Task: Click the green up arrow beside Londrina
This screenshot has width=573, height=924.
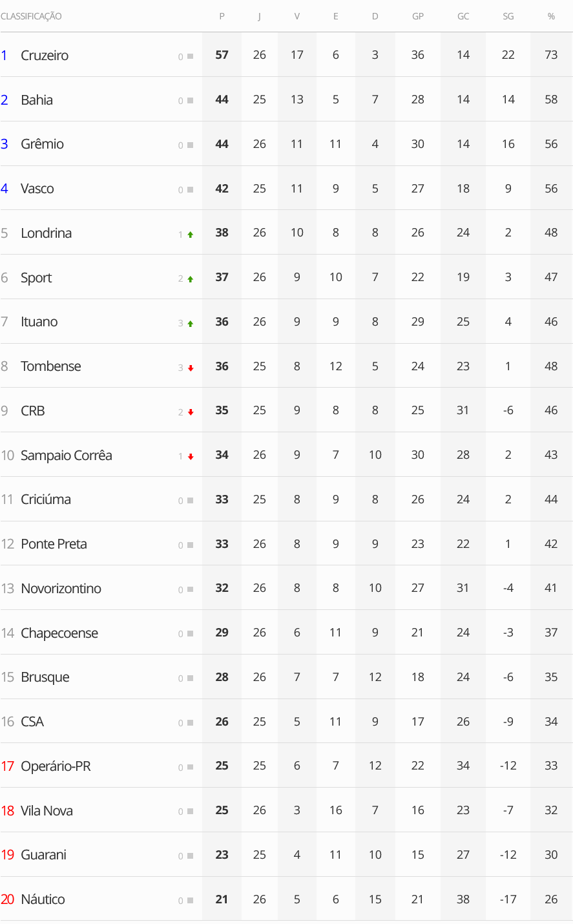Action: [x=191, y=235]
